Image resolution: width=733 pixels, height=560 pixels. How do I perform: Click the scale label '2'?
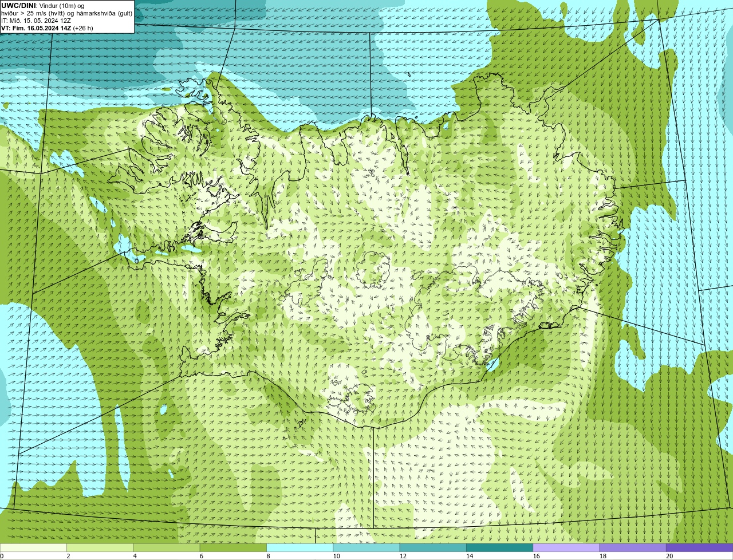(x=68, y=556)
